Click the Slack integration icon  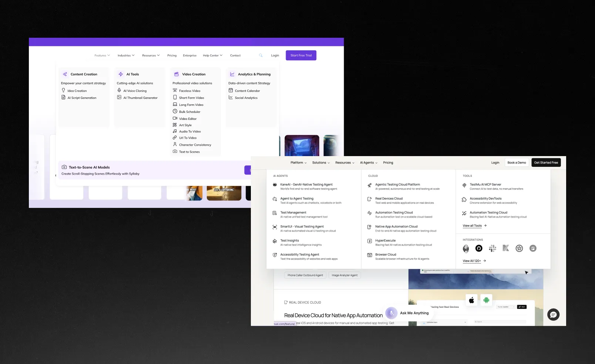click(493, 248)
